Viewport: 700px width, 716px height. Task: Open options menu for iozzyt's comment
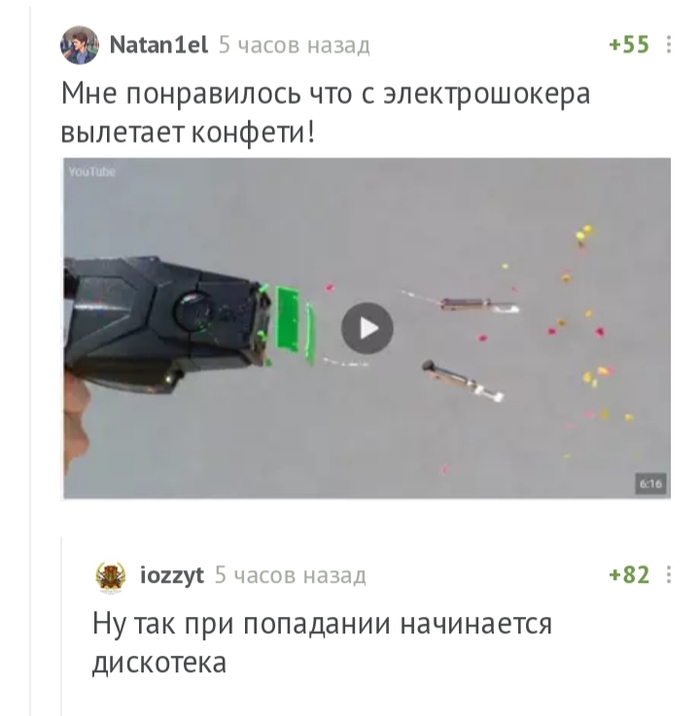668,574
